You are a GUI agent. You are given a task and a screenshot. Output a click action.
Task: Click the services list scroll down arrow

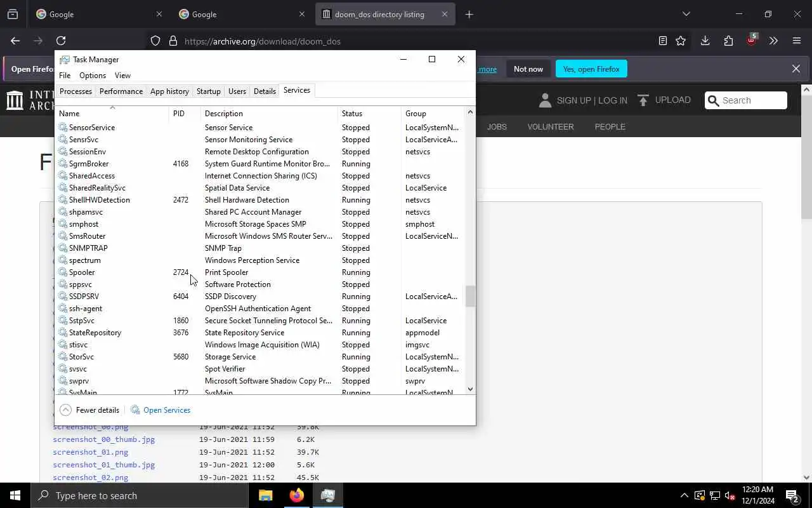470,389
